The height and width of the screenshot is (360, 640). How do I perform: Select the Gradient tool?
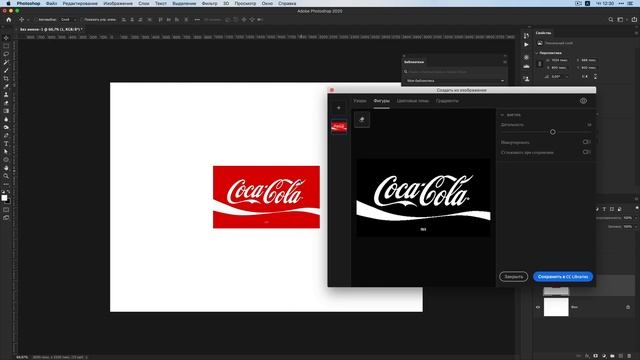pos(6,111)
